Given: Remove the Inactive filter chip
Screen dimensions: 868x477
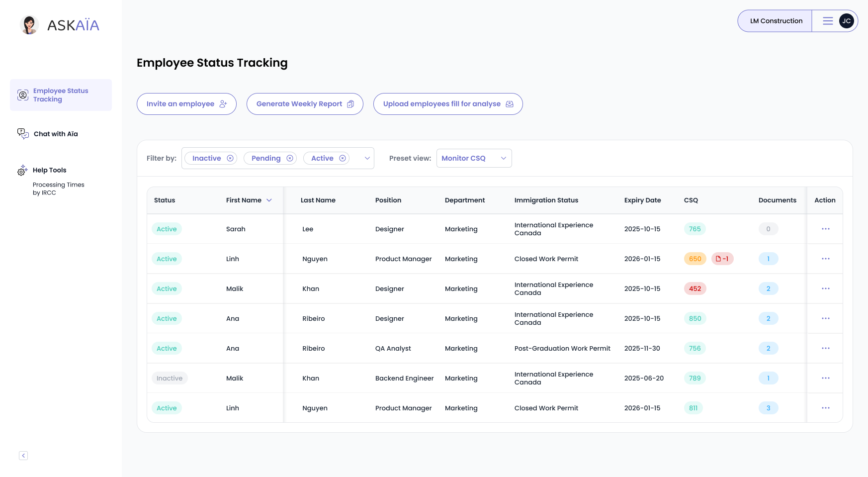Looking at the screenshot, I should (230, 158).
